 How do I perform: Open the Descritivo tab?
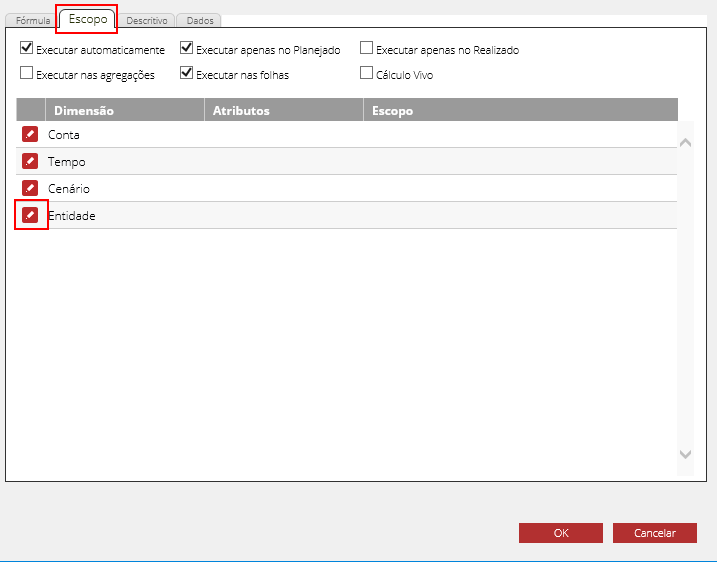147,21
